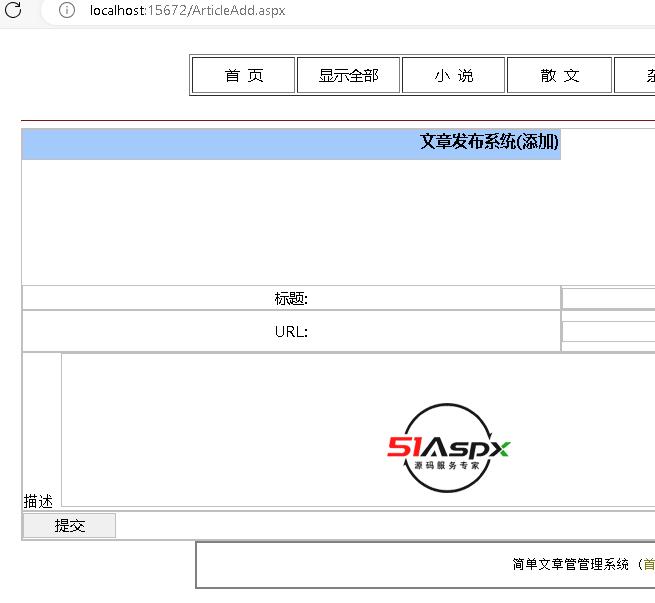The image size is (655, 603).
Task: Focus the address bar URL localhost:15672/ArticleAdd.aspx
Action: pos(187,10)
